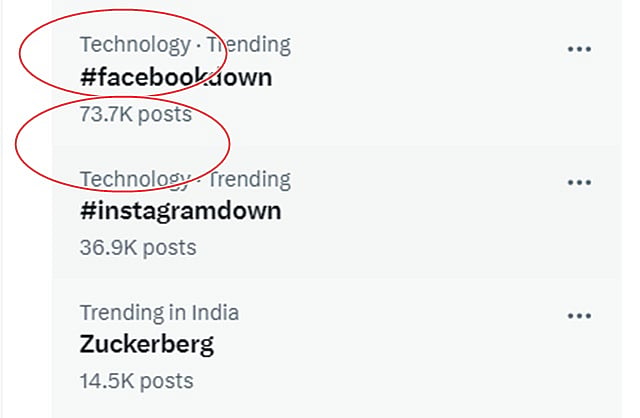The height and width of the screenshot is (418, 640).
Task: Click the Trending in India label
Action: pyautogui.click(x=159, y=313)
